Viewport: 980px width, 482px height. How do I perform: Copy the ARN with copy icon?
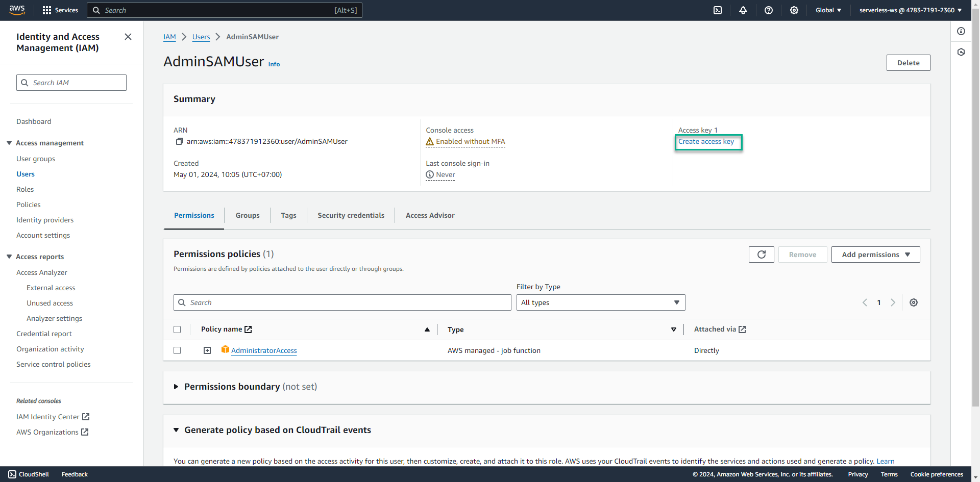coord(179,141)
